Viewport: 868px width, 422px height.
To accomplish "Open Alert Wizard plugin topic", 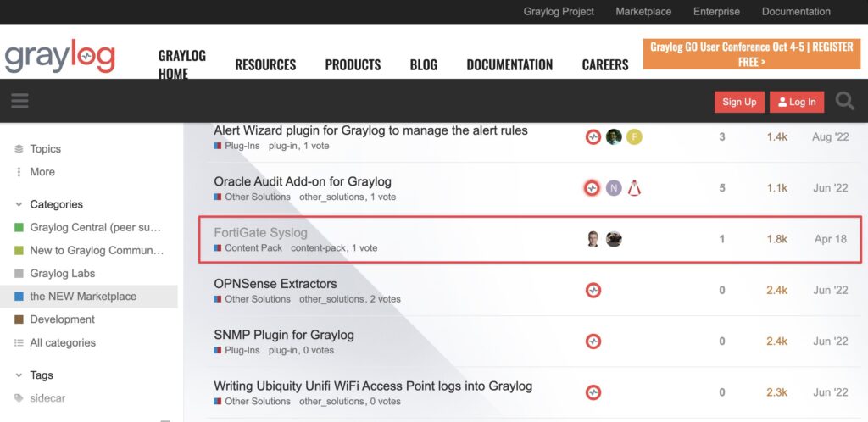I will (370, 130).
